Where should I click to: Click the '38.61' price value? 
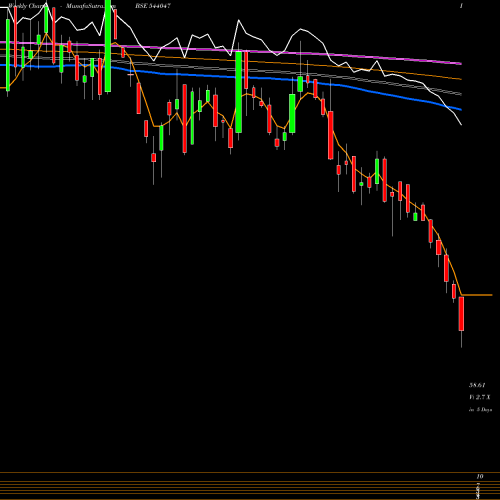(477, 385)
